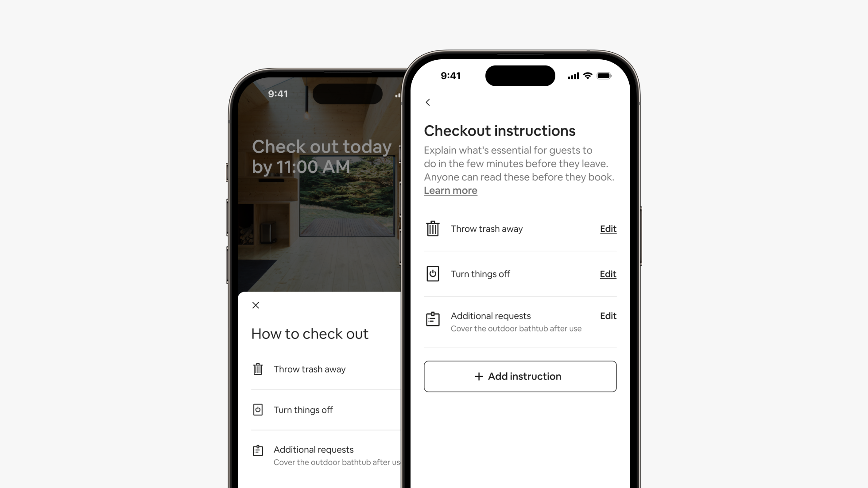Click Learn more link under checkout instructions
Image resolution: width=868 pixels, height=488 pixels.
[x=450, y=191]
